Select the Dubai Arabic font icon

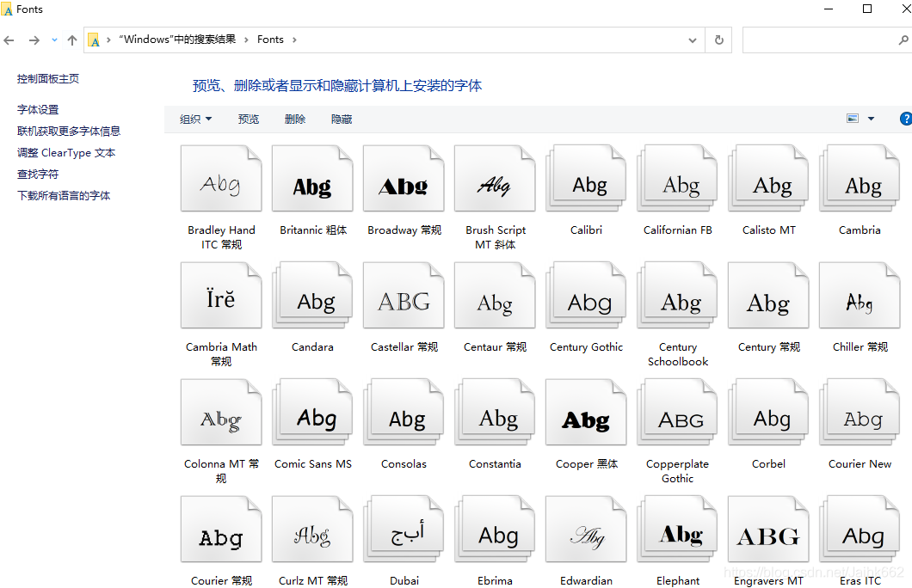point(404,530)
